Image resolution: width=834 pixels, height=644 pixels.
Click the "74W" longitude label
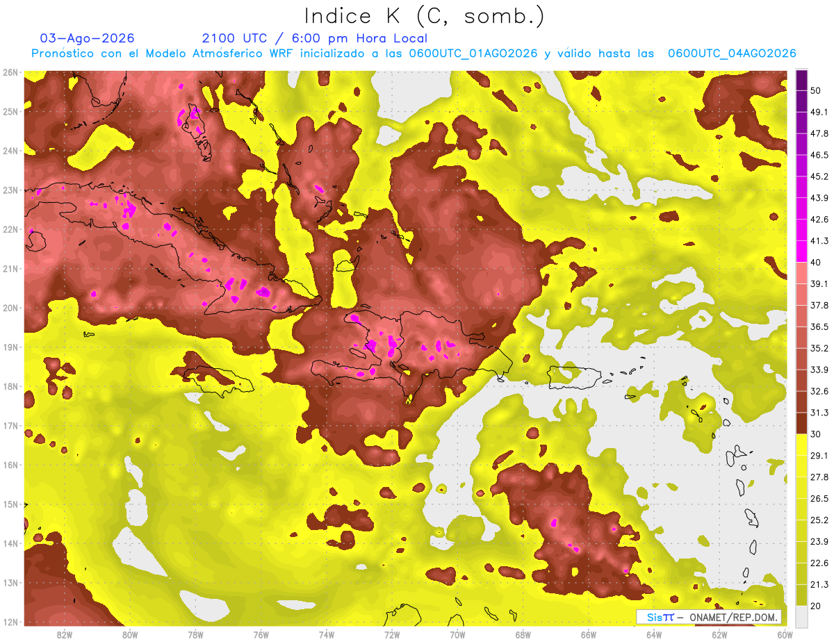(327, 635)
